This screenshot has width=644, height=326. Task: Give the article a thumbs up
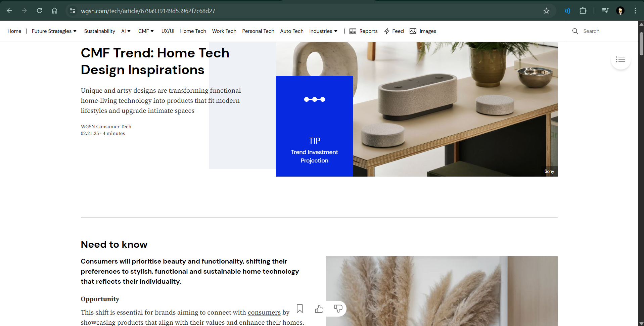[x=319, y=309]
